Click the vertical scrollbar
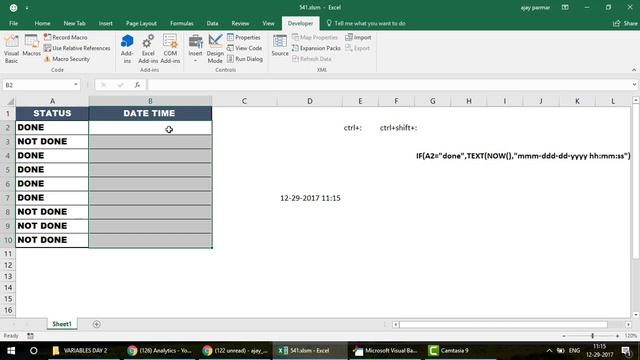 pos(636,182)
